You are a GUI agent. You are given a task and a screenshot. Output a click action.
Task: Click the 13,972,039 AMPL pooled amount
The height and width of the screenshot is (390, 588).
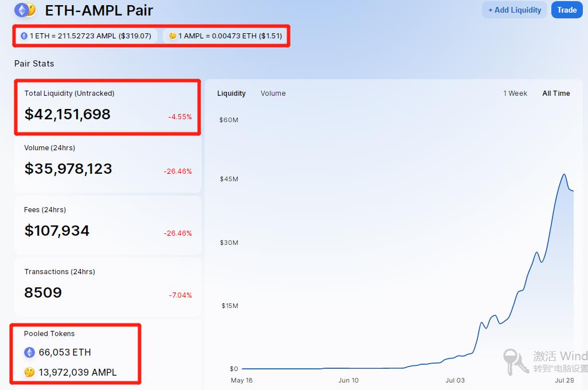tap(77, 372)
